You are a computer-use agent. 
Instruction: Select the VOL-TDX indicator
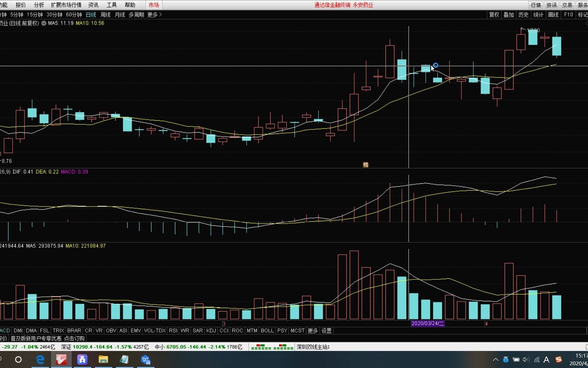pos(155,331)
